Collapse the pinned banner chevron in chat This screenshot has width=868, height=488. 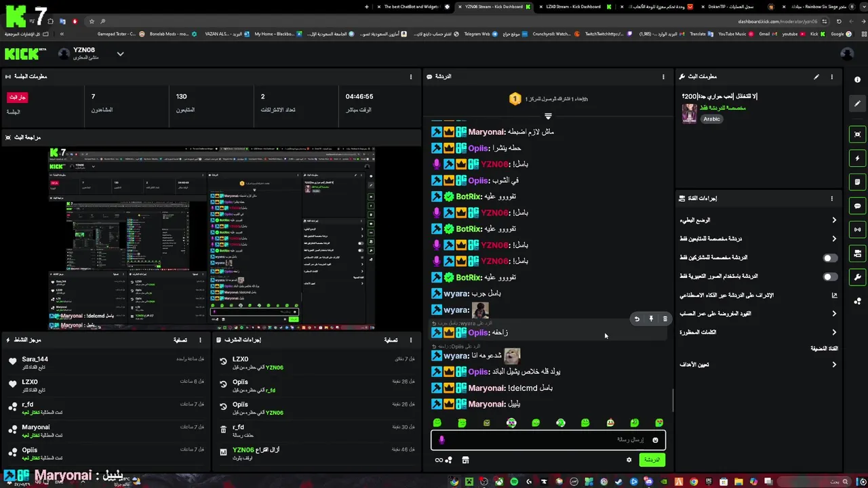pyautogui.click(x=548, y=116)
